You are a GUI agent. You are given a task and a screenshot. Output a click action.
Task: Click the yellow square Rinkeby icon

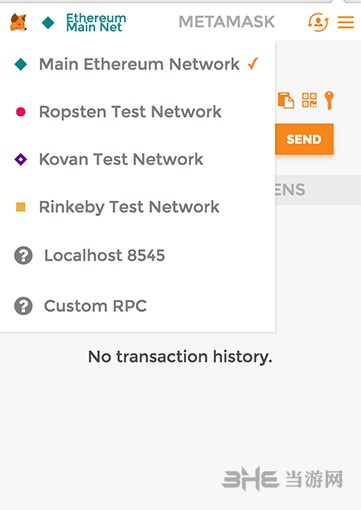point(21,207)
